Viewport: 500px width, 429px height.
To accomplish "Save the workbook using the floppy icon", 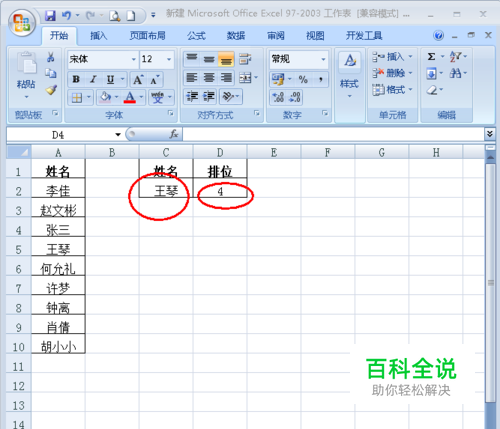I will pyautogui.click(x=50, y=15).
